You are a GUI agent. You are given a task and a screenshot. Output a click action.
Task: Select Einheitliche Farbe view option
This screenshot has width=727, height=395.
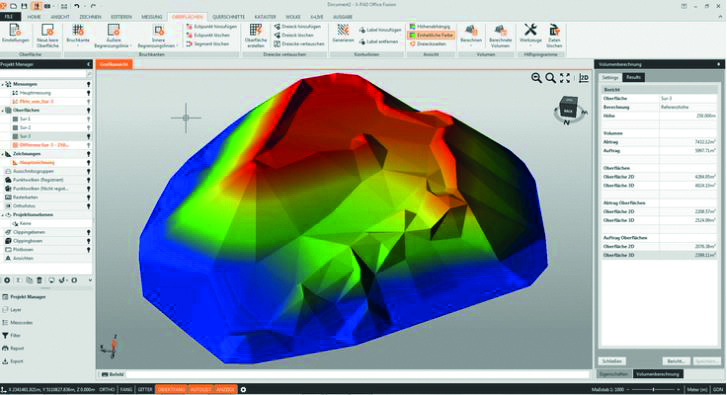(x=431, y=35)
